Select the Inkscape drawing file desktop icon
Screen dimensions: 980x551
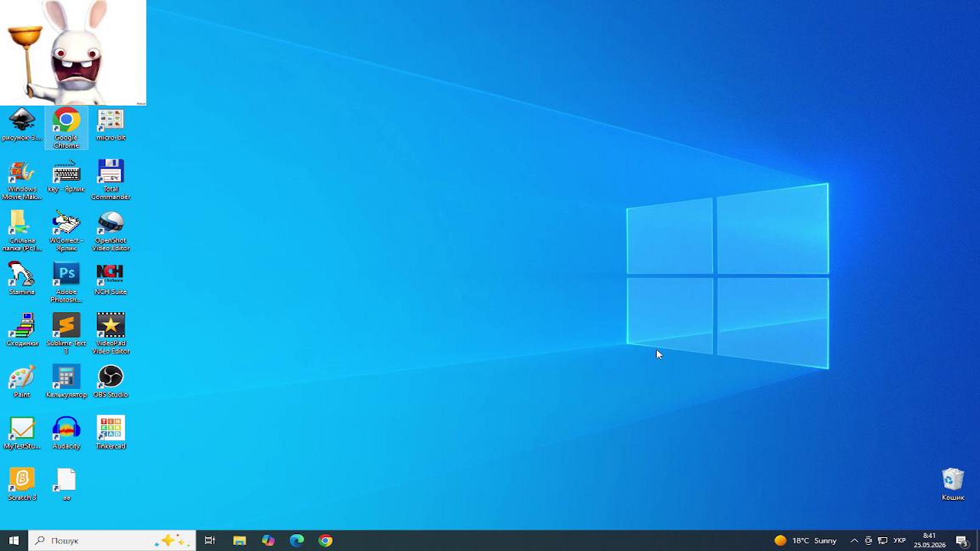point(21,126)
